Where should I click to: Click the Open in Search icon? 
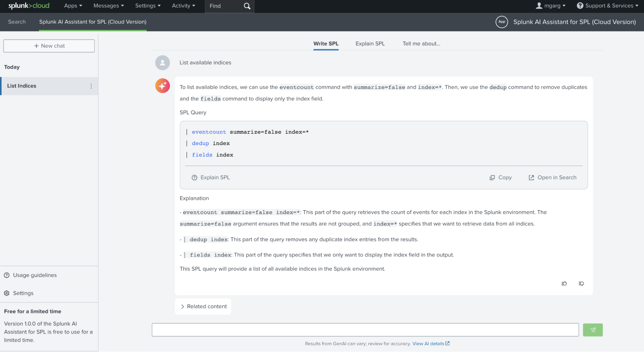(531, 178)
